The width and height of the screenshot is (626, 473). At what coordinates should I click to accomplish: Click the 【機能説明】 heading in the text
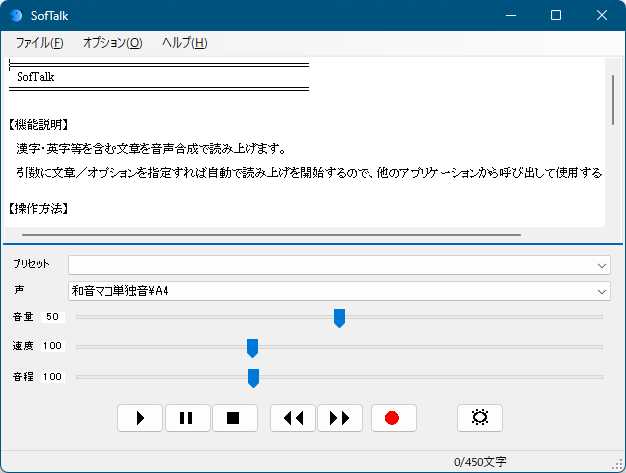point(38,125)
